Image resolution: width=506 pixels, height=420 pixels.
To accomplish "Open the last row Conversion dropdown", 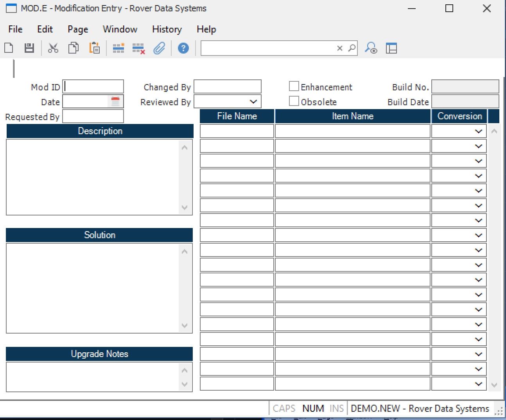I will (x=478, y=384).
